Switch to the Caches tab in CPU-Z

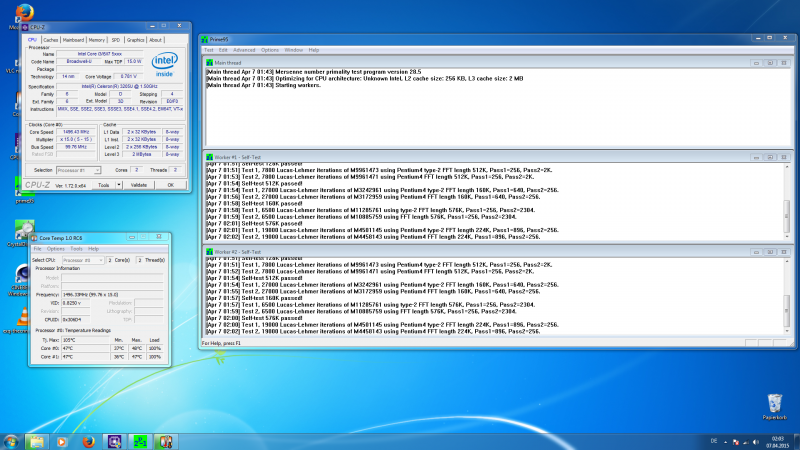click(x=51, y=40)
